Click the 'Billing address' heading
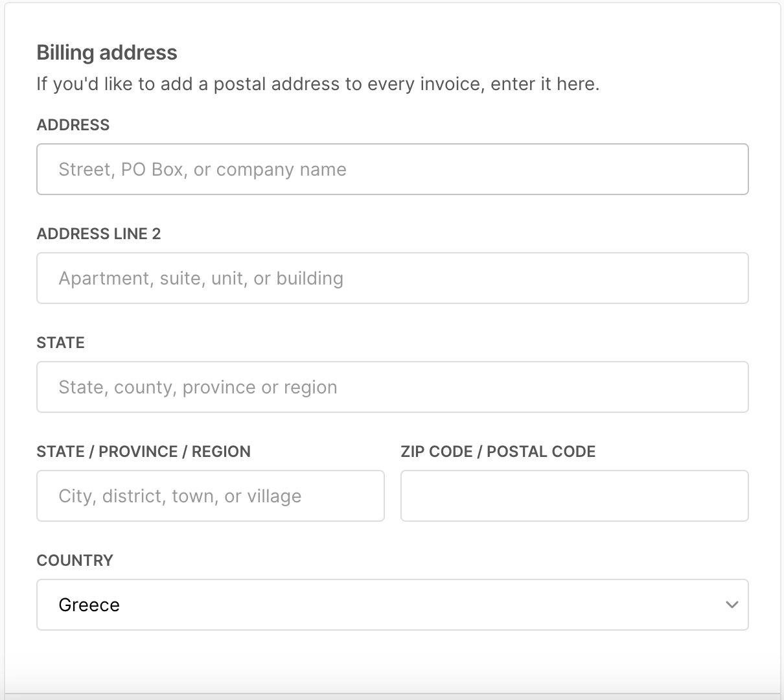This screenshot has width=784, height=700. [x=107, y=52]
